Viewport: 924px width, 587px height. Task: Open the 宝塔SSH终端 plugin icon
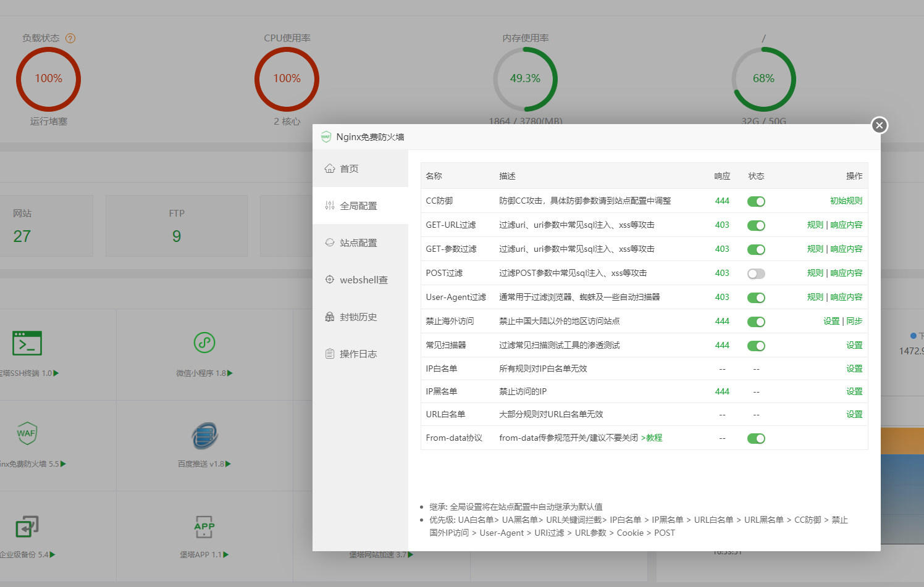click(x=27, y=343)
